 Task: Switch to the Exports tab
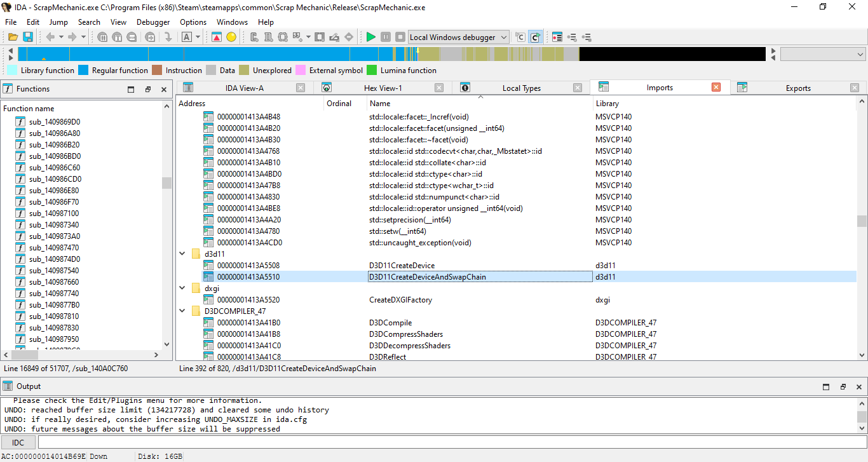[798, 88]
